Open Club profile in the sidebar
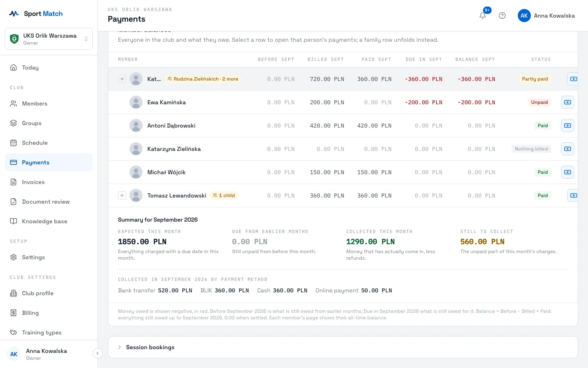This screenshot has width=588, height=368. tap(49, 293)
